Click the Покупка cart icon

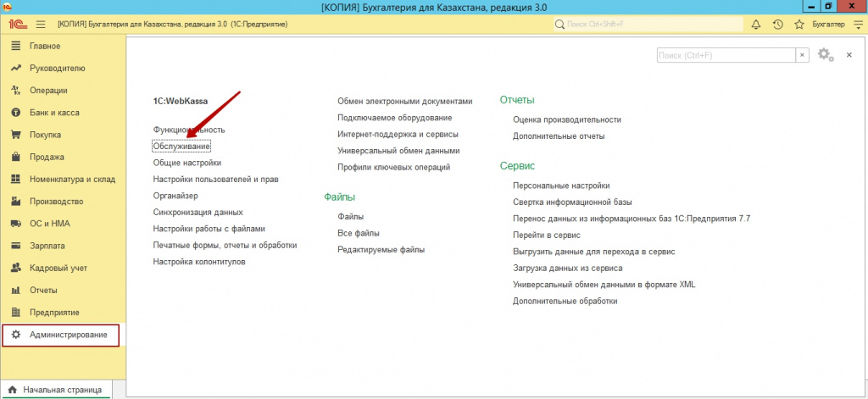[x=16, y=135]
